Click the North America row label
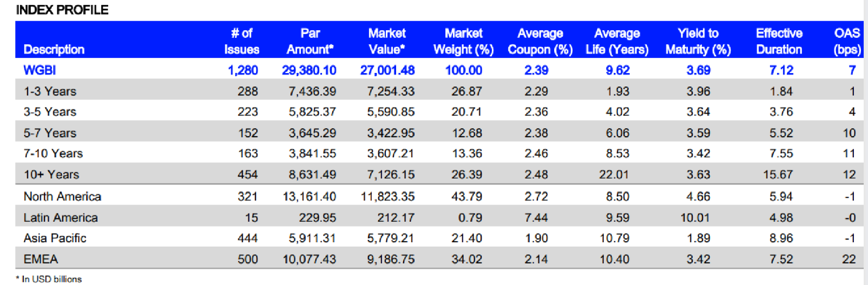This screenshot has width=868, height=285. [x=62, y=196]
